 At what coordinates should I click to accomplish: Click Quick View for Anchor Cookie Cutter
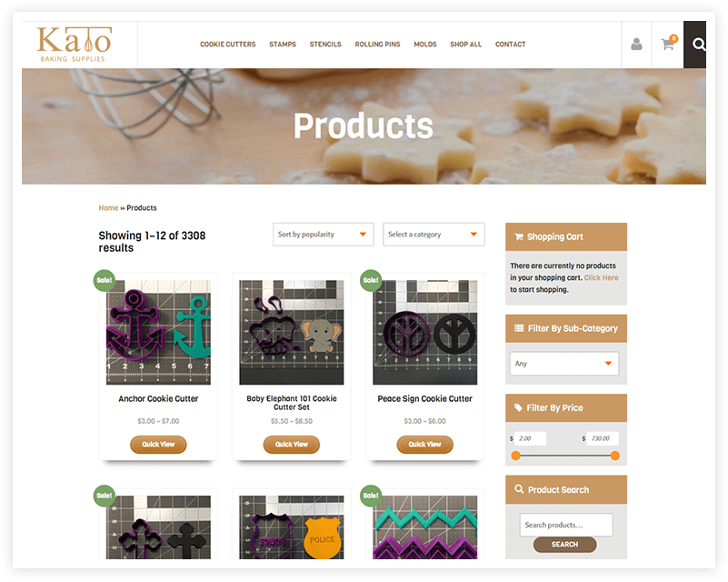point(158,445)
